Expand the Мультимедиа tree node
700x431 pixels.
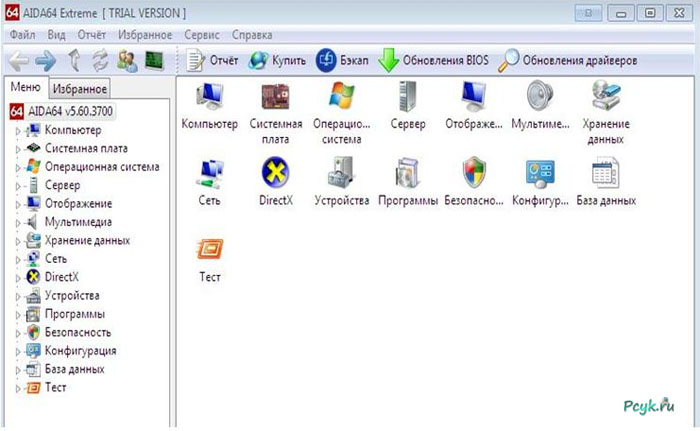[x=18, y=223]
